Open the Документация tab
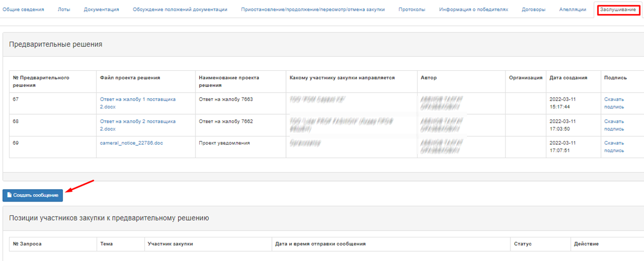 coord(101,10)
